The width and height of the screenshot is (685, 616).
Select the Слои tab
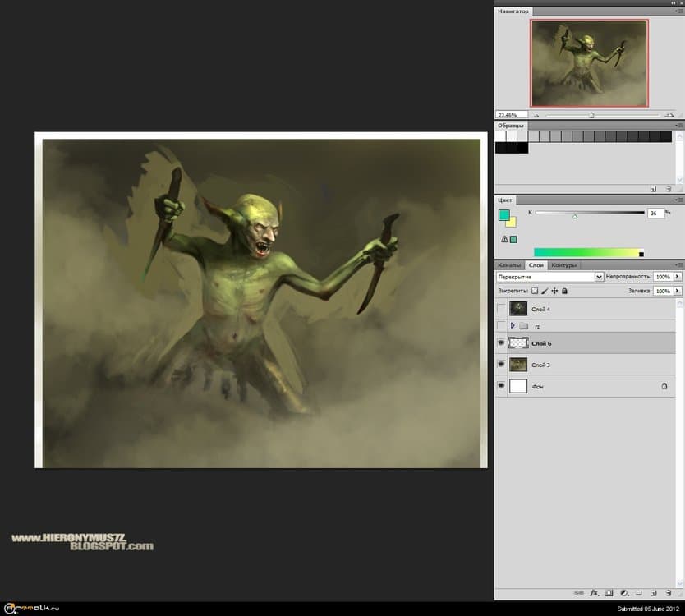tap(536, 265)
